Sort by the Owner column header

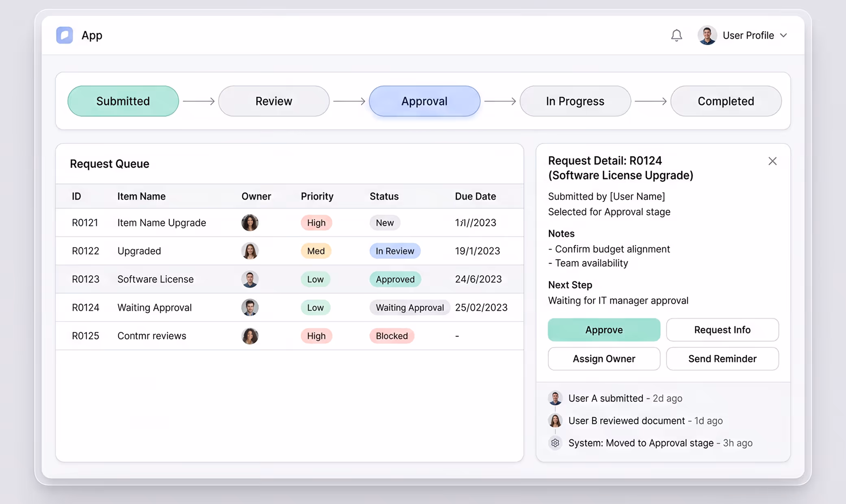256,196
